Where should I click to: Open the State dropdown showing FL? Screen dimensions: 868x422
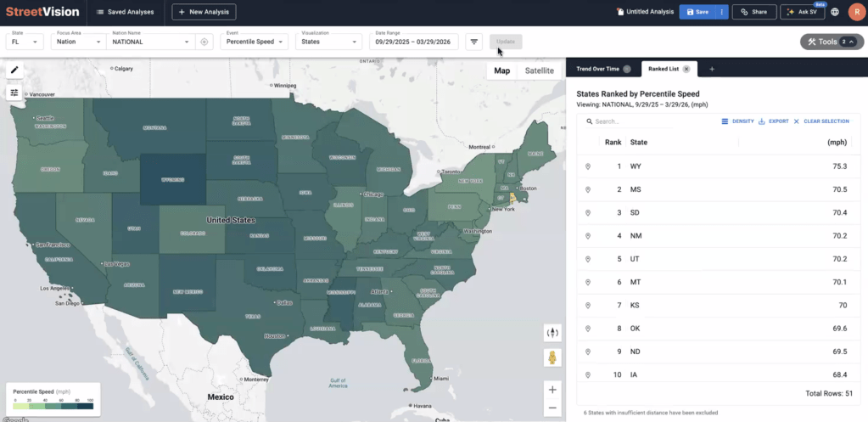(x=25, y=42)
